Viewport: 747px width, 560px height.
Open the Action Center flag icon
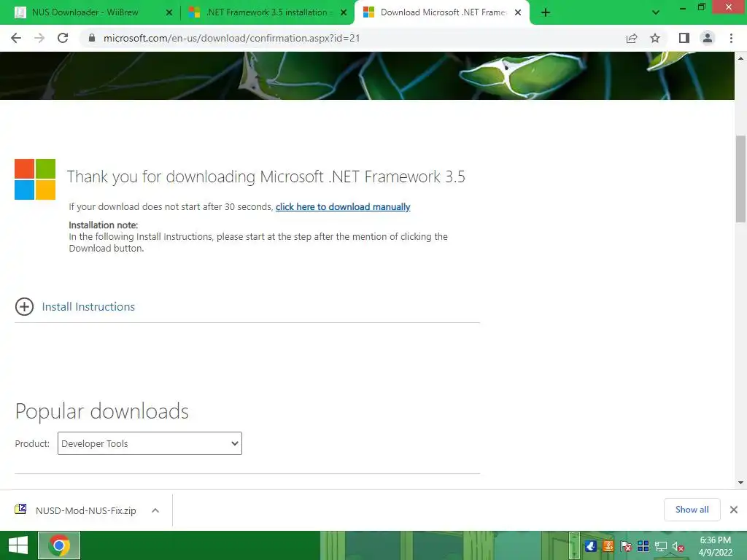pos(625,547)
